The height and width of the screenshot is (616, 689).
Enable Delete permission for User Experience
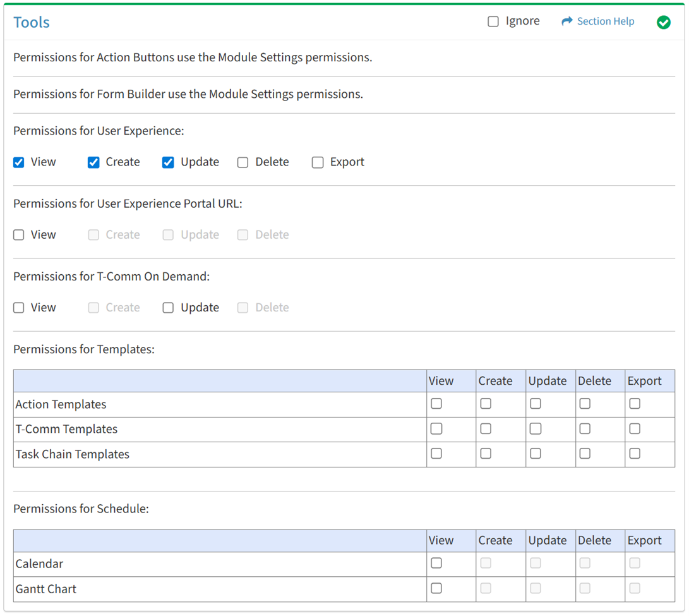(243, 162)
